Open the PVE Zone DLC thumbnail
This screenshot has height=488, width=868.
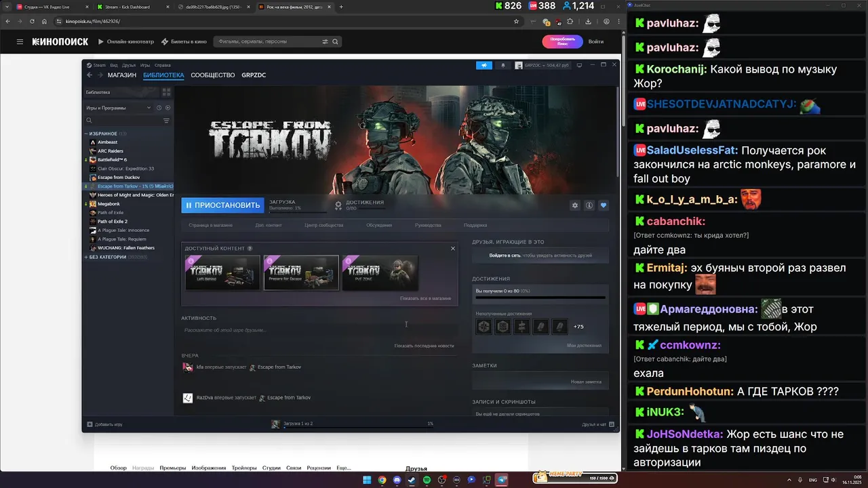pyautogui.click(x=380, y=272)
